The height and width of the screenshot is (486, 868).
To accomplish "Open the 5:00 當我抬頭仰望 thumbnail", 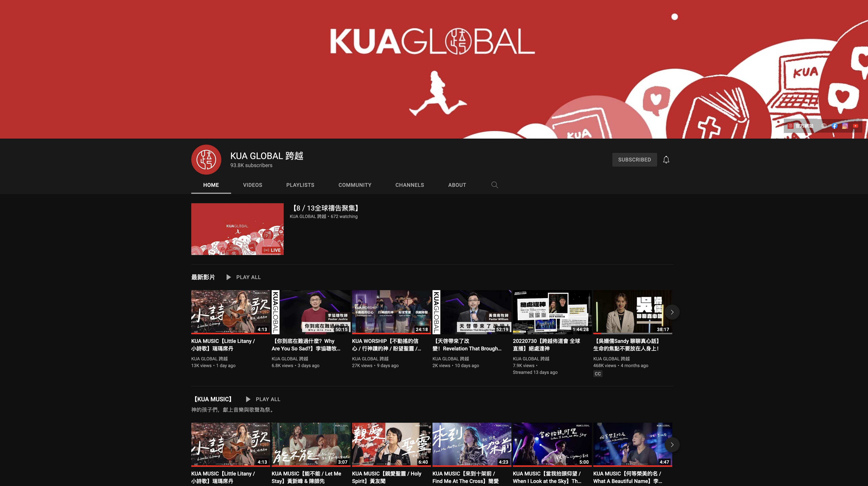I will [x=552, y=445].
